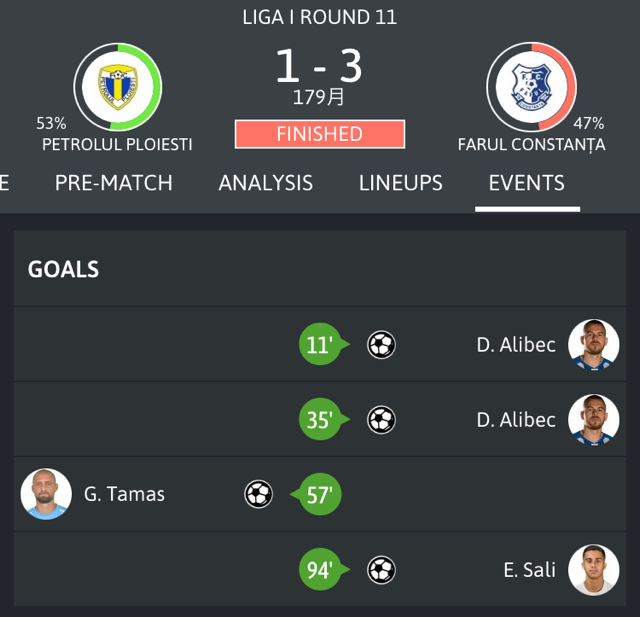Image resolution: width=640 pixels, height=617 pixels.
Task: Click the soccer ball icon for the 11' goal
Action: point(381,345)
